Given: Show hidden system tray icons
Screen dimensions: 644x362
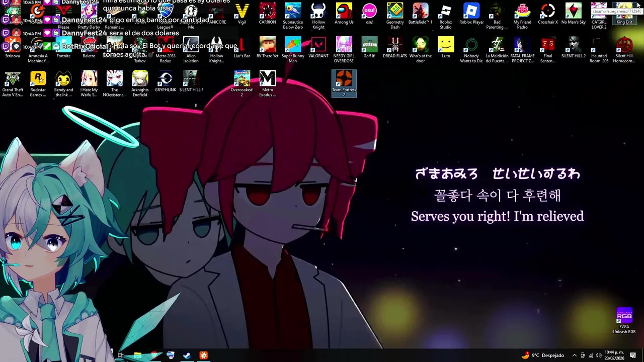Looking at the screenshot, I should 574,355.
